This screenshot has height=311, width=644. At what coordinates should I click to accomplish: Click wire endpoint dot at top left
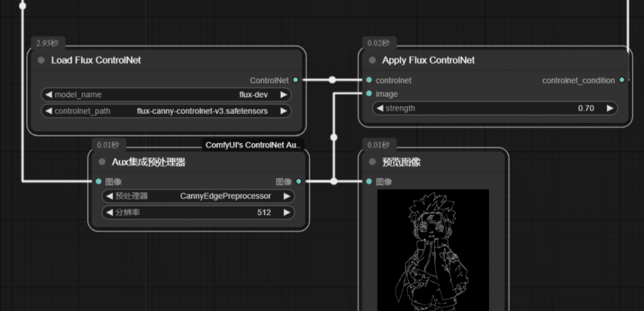[x=22, y=6]
